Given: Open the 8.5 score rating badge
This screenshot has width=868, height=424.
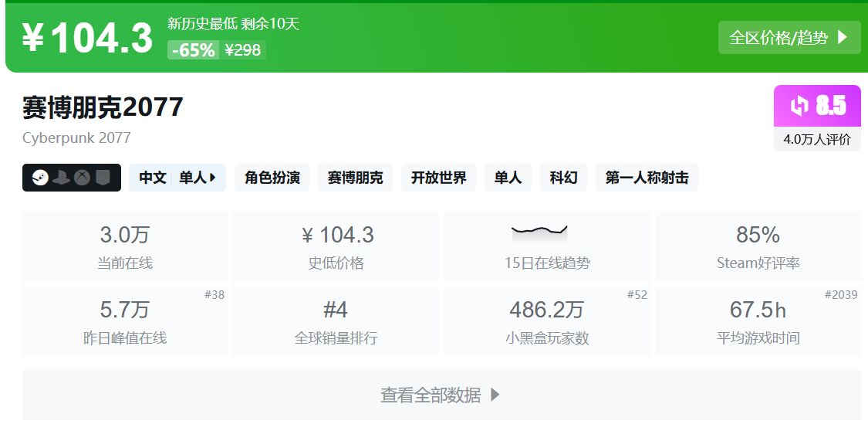Looking at the screenshot, I should [x=817, y=106].
